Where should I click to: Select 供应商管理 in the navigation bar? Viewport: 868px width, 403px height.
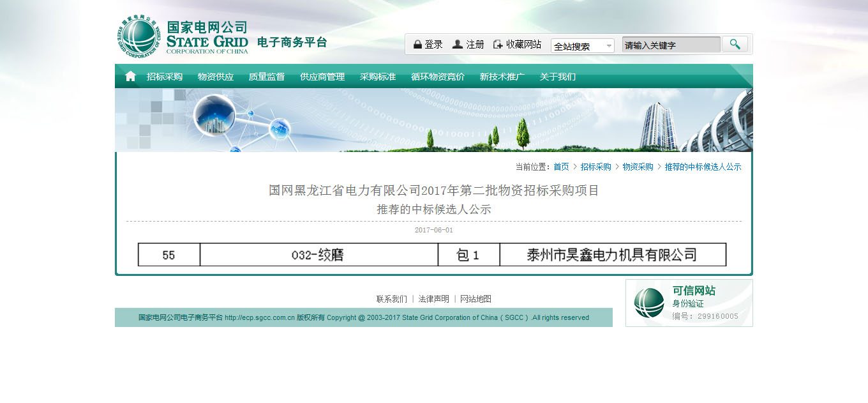(x=322, y=77)
